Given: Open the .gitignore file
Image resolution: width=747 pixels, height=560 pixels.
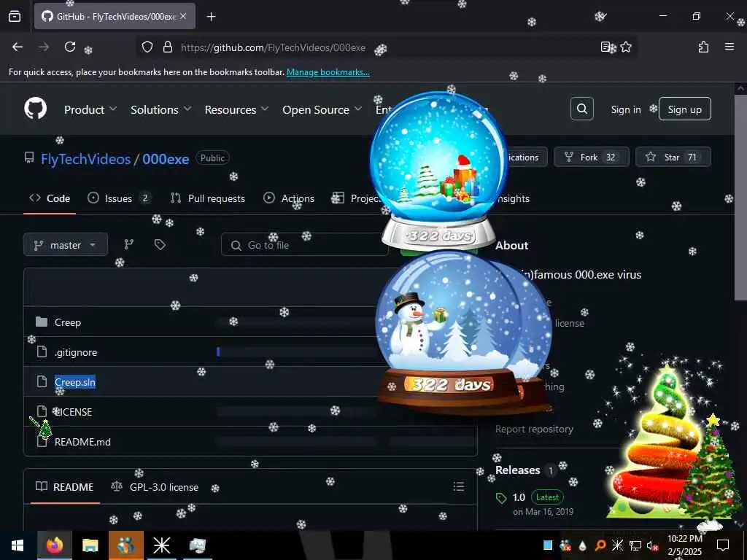Looking at the screenshot, I should click(76, 352).
